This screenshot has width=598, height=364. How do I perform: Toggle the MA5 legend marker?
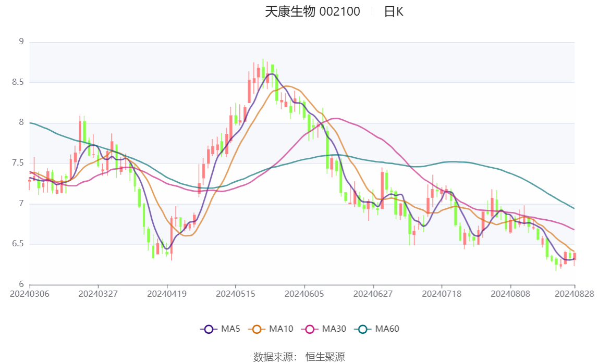(209, 329)
